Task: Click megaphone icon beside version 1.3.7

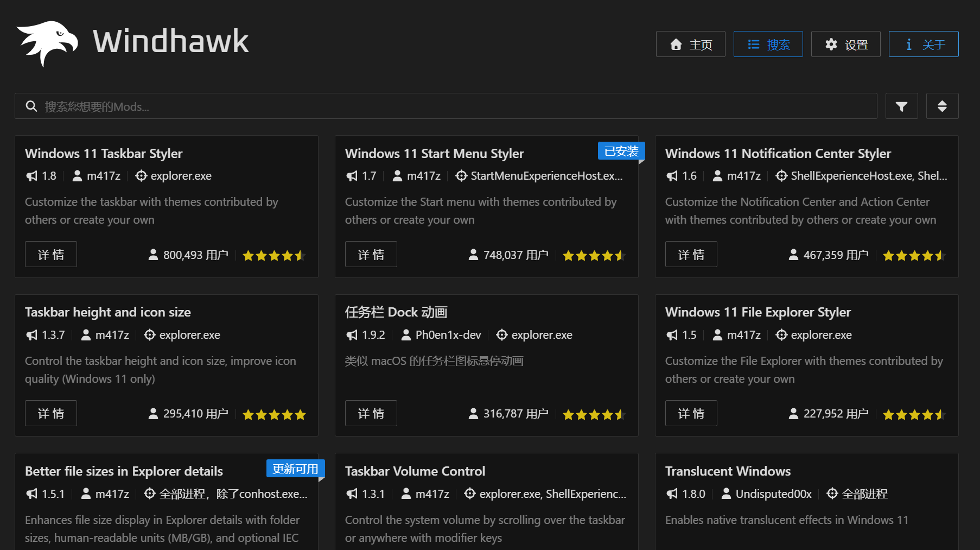Action: (x=31, y=335)
